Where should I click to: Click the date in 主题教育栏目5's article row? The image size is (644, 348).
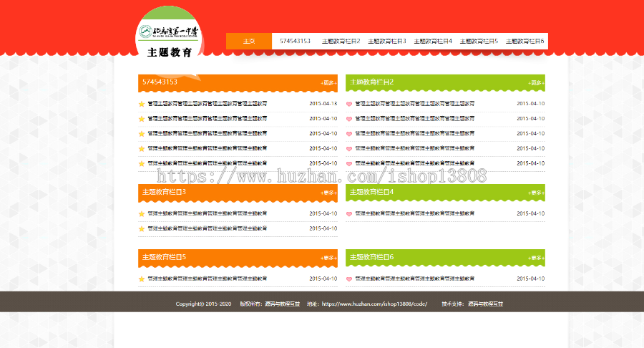click(323, 279)
